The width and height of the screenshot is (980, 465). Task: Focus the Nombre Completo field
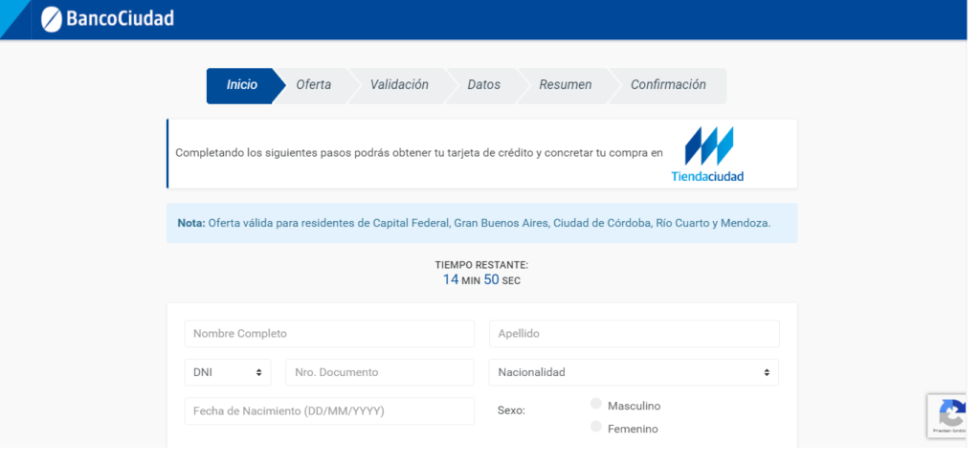coord(329,334)
